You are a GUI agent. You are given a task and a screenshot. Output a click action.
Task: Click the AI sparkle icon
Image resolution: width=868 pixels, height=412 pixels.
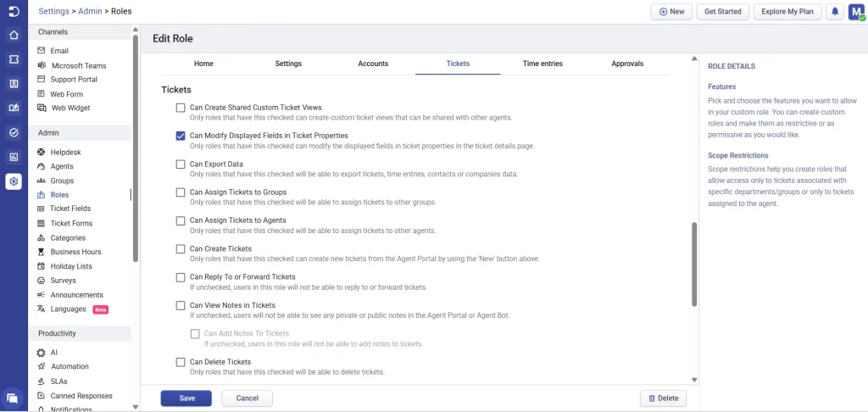pyautogui.click(x=41, y=352)
